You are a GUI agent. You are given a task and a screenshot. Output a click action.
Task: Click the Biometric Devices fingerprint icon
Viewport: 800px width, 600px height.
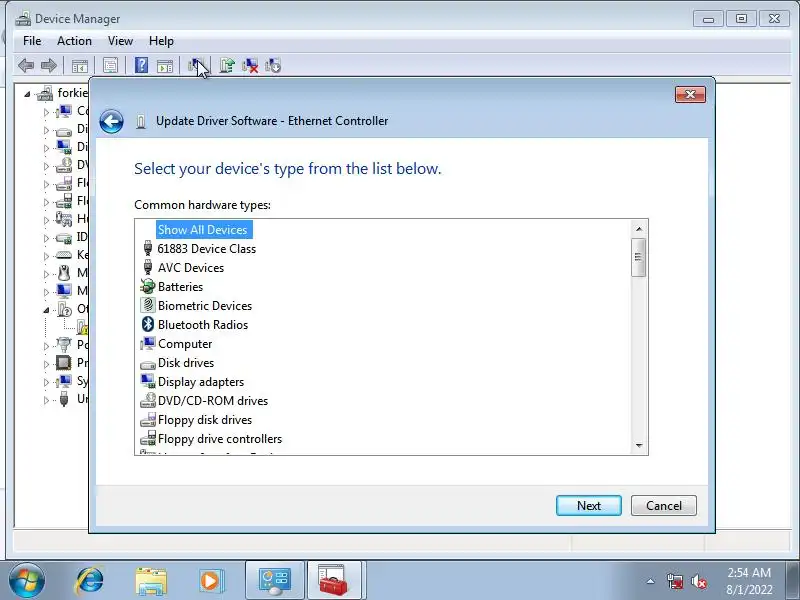[x=147, y=305]
